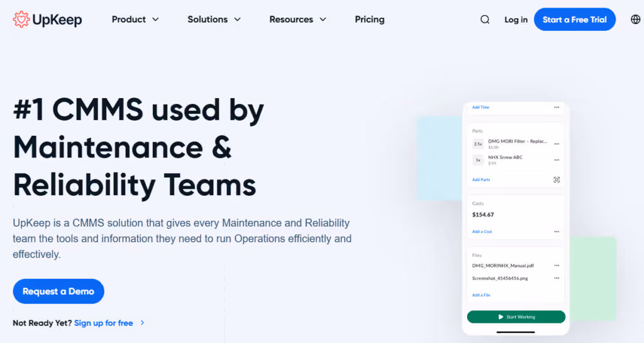Click Add Parts link

click(481, 179)
